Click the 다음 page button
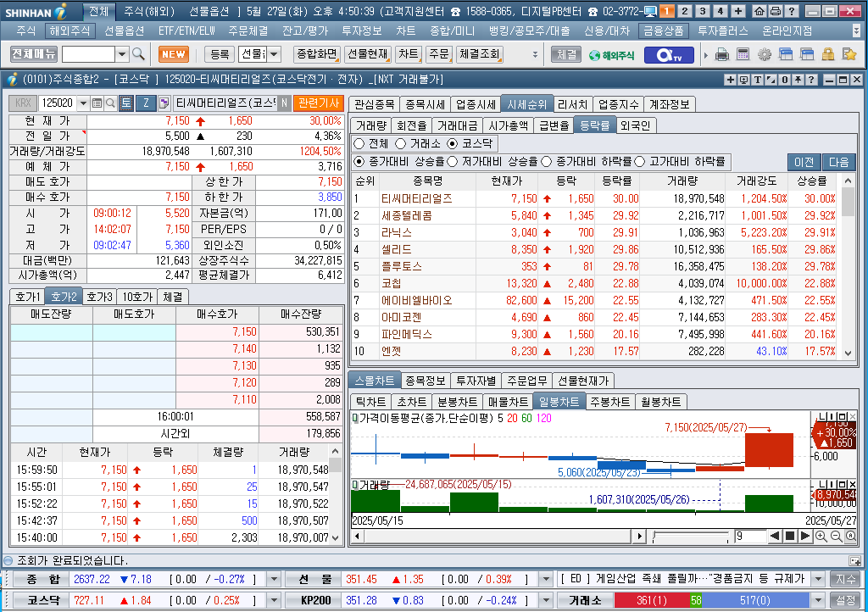868x612 pixels. click(839, 162)
